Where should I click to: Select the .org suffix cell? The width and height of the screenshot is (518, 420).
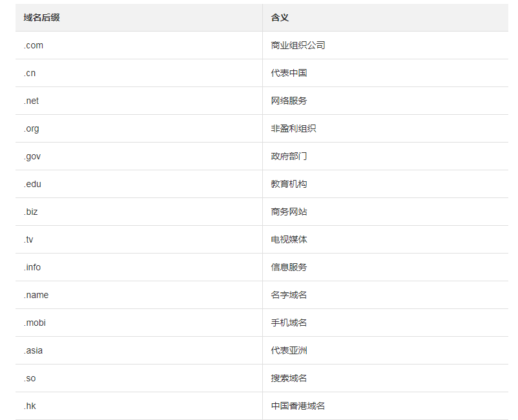(32, 128)
